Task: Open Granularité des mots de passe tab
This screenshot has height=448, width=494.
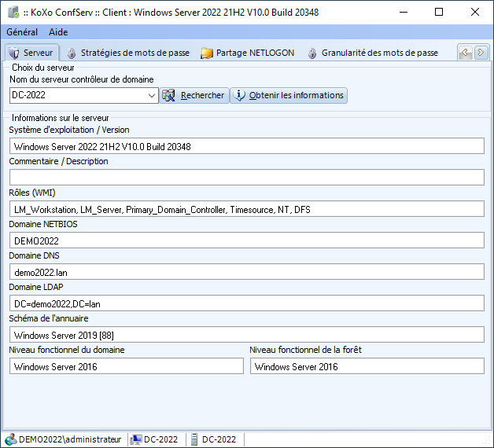Action: (373, 53)
